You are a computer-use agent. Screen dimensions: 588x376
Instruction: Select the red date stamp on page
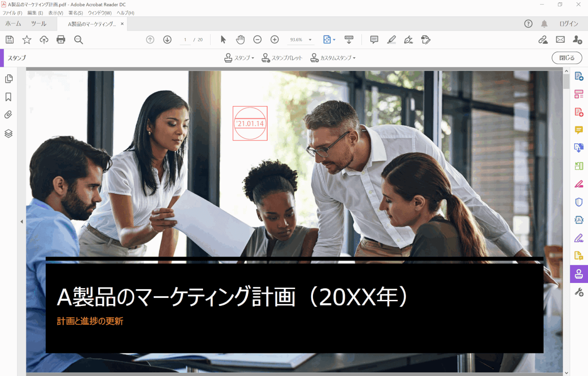point(250,124)
